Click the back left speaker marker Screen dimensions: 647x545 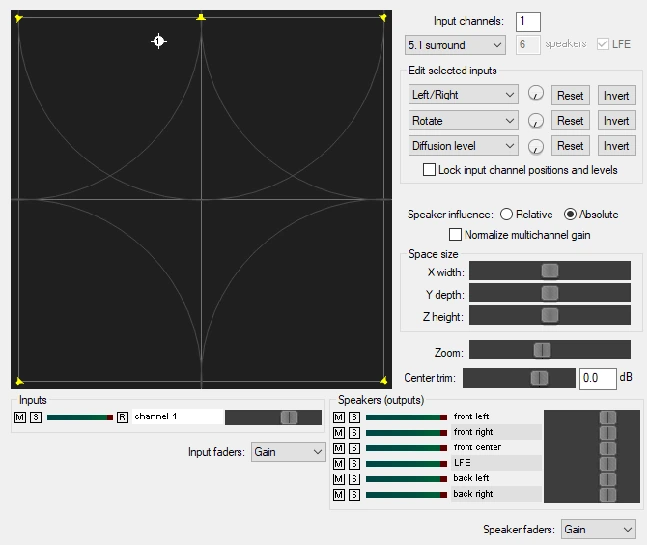[19, 381]
